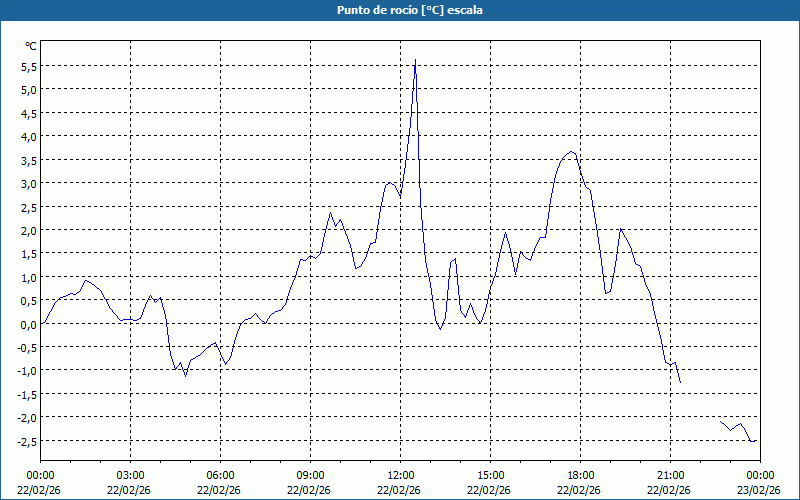Click the highest peak of the blue curve
800x500 pixels.
(x=415, y=61)
